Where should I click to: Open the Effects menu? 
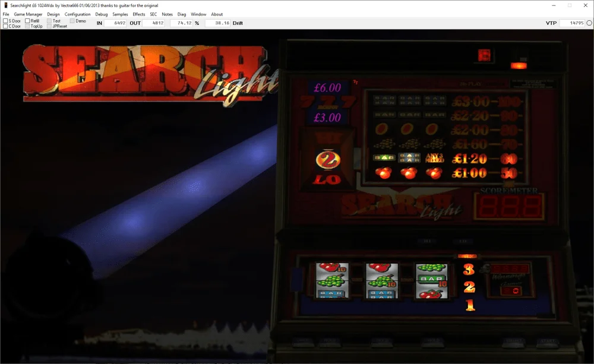tap(138, 14)
